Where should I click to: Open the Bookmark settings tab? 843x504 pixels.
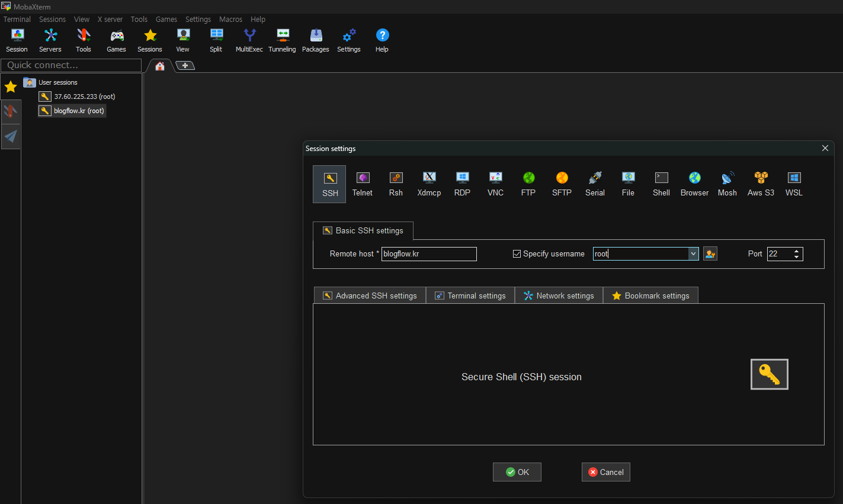pos(650,296)
